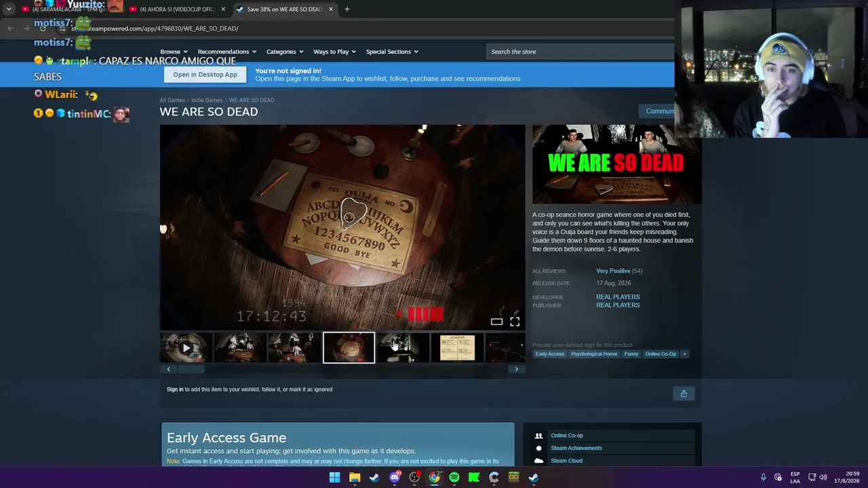The width and height of the screenshot is (868, 488).
Task: Click the Sign in link
Action: point(175,390)
